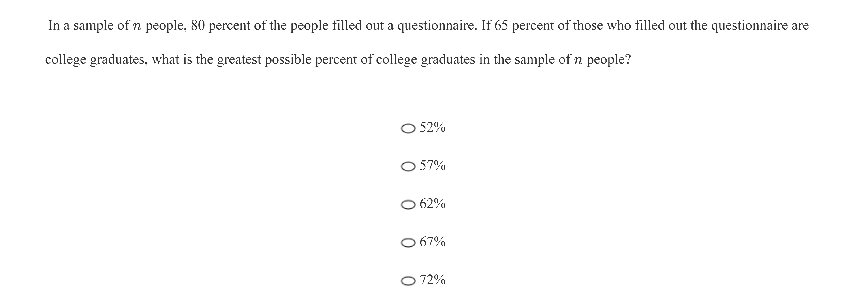Click the word "In" starting the question

tap(54, 25)
